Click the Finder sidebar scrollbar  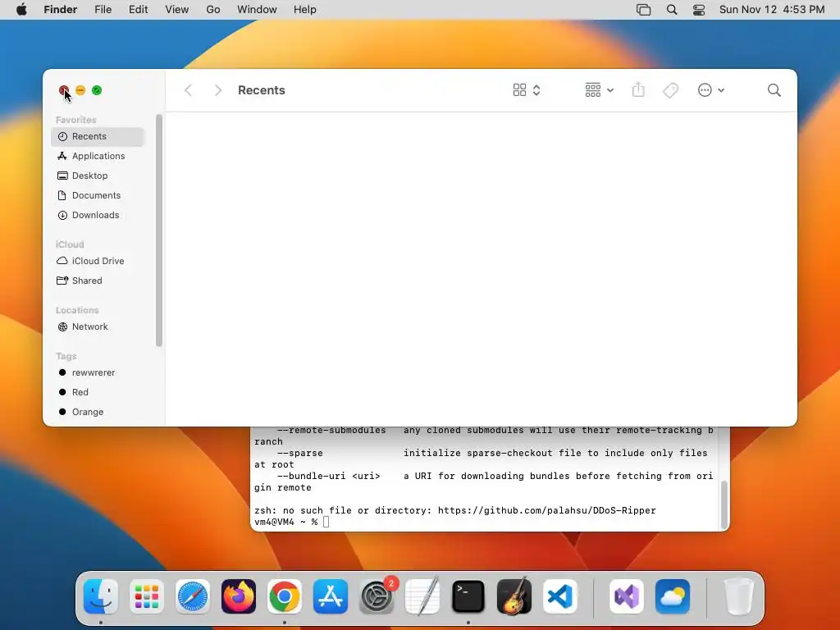click(x=158, y=231)
